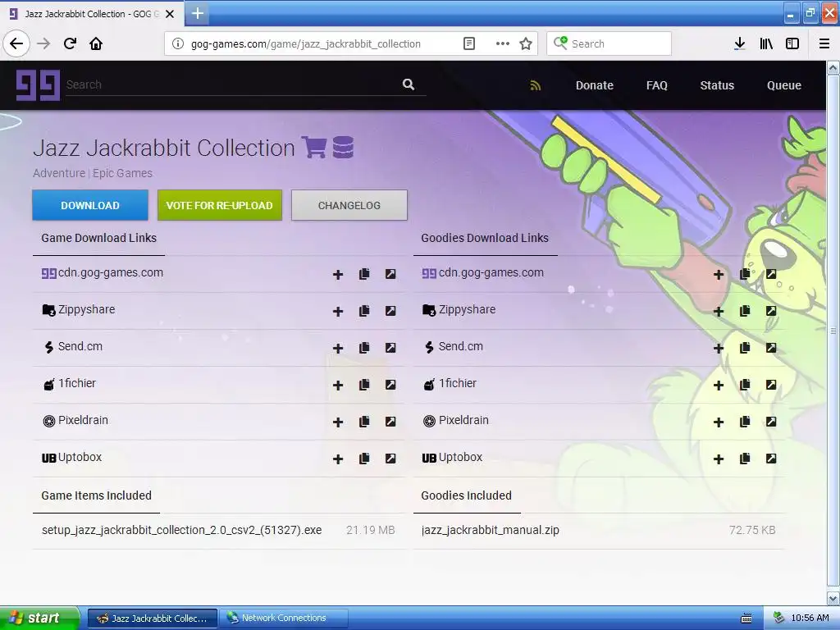
Task: Expand game Pixeldrain links with plus
Action: tap(337, 422)
